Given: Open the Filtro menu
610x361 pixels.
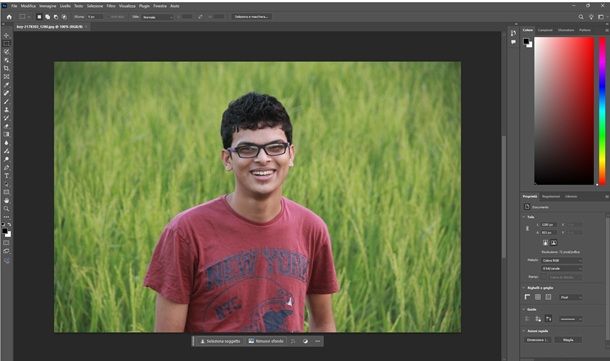Looking at the screenshot, I should 111,6.
